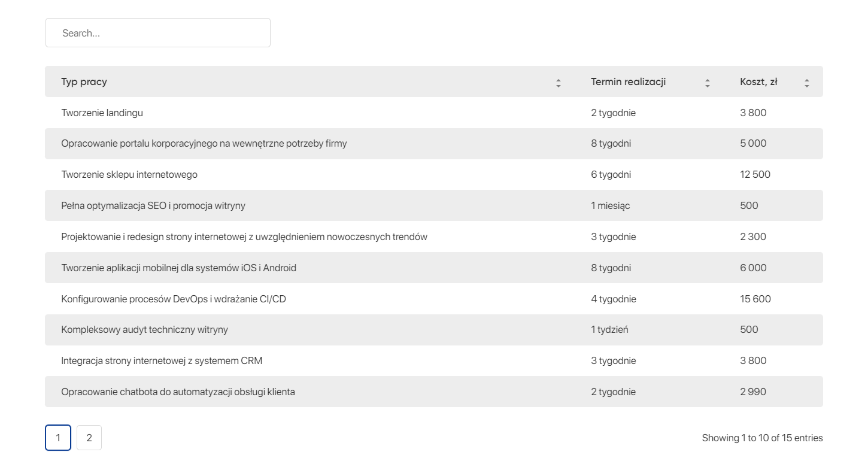Click Kompleksowy audyt techniczny witryny cell
This screenshot has width=868, height=467.
click(145, 330)
